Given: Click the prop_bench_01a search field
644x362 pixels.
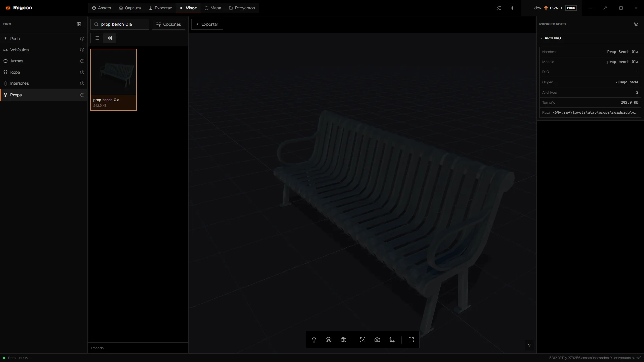Looking at the screenshot, I should pyautogui.click(x=119, y=24).
